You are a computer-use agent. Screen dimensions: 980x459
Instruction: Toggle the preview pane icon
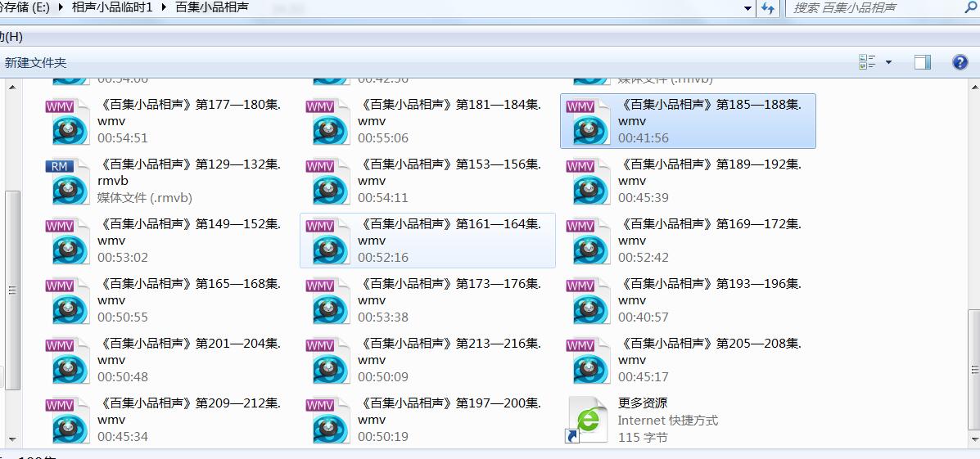click(923, 62)
